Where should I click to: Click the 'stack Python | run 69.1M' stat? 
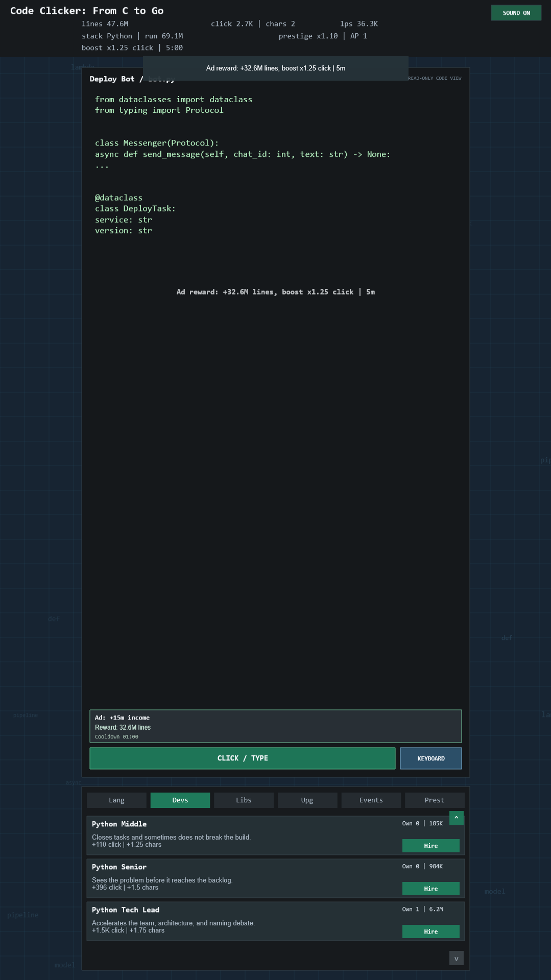pos(132,36)
